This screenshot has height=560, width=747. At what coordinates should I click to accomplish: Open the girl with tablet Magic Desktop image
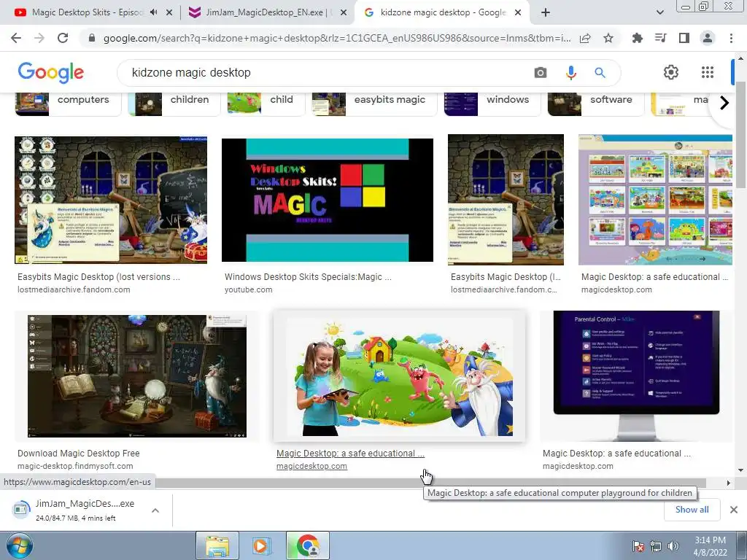pos(399,376)
